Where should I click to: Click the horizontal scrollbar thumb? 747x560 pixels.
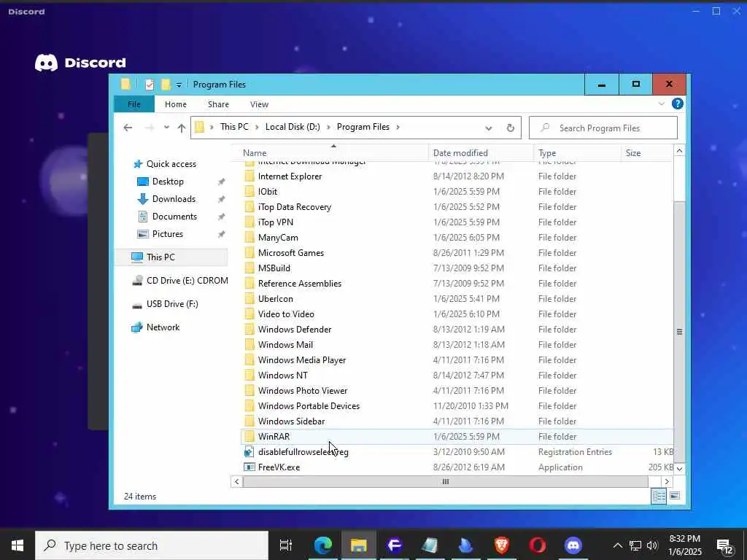(446, 481)
